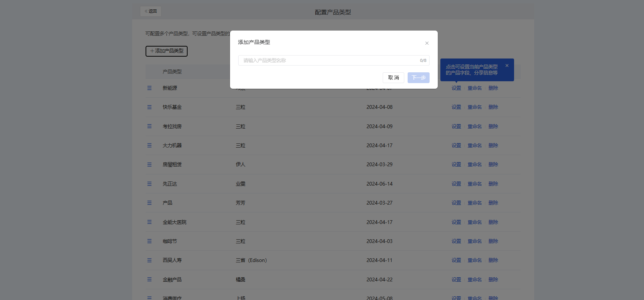Image resolution: width=644 pixels, height=300 pixels.
Task: Click 删除 for the 快乐基金 row
Action: pos(493,107)
